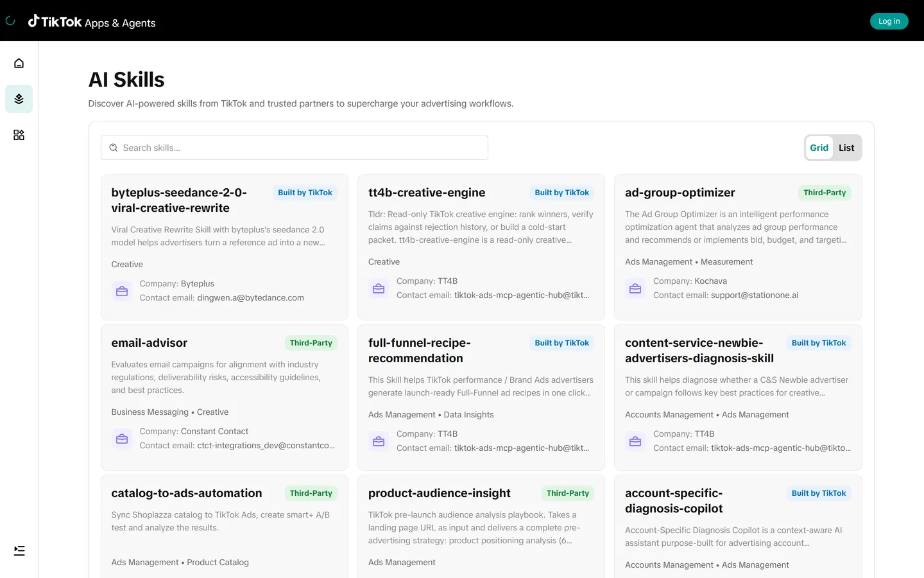This screenshot has width=924, height=578.
Task: Click briefcase icon on tt4b-creative-engine card
Action: click(379, 288)
